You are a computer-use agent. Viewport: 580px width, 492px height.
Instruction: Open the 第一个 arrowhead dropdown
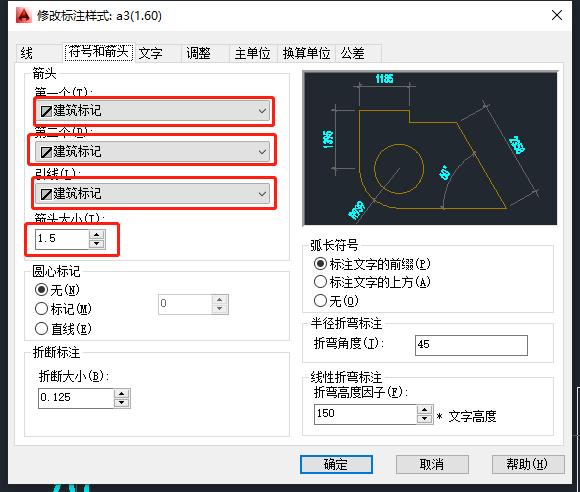(153, 111)
